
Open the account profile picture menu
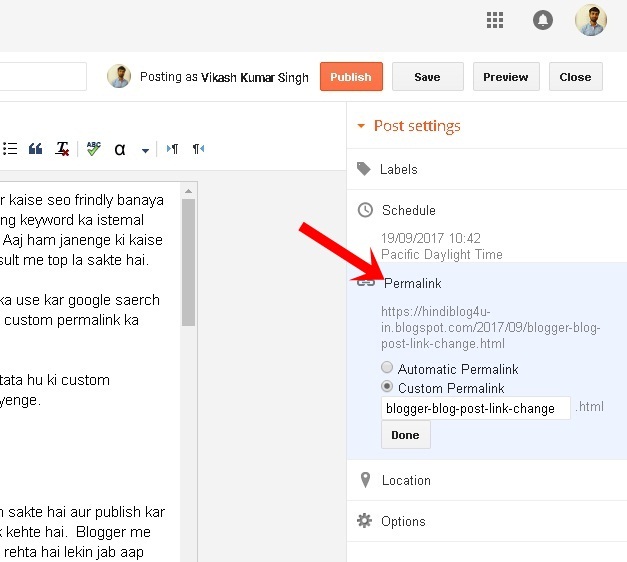point(591,20)
